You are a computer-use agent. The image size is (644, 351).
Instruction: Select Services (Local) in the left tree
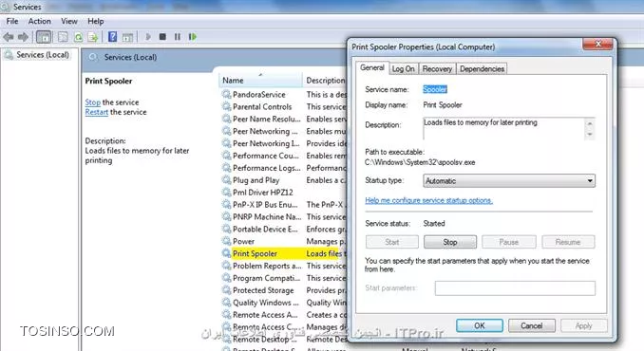pyautogui.click(x=43, y=55)
